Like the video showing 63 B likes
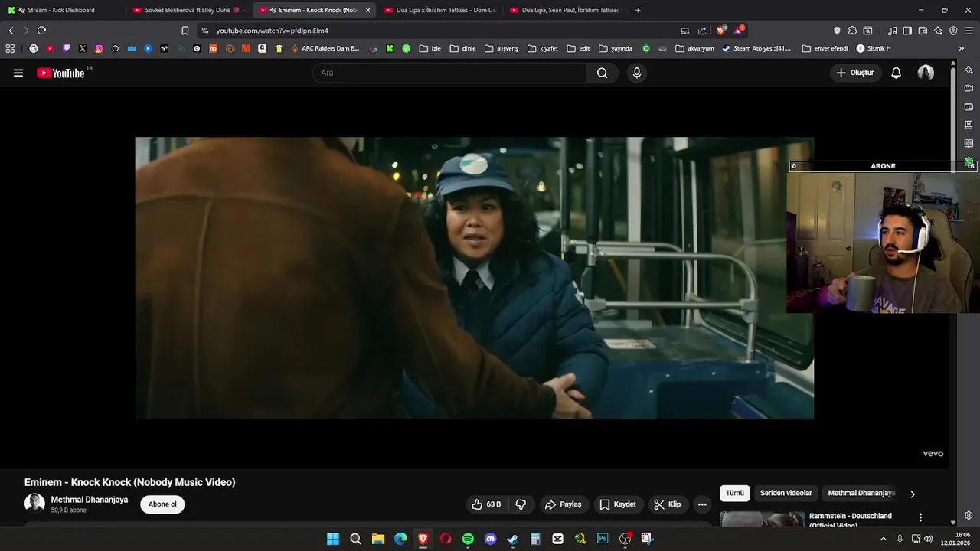 pyautogui.click(x=486, y=504)
